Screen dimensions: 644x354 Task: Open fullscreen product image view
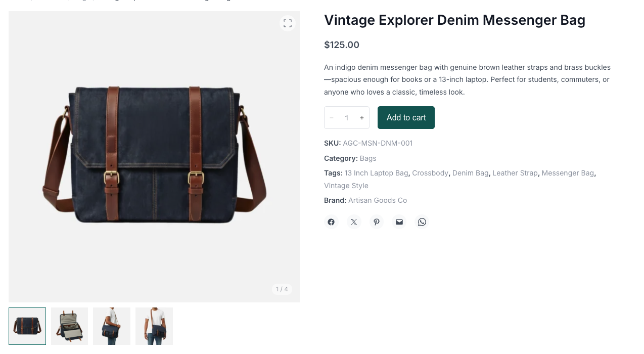pyautogui.click(x=287, y=23)
